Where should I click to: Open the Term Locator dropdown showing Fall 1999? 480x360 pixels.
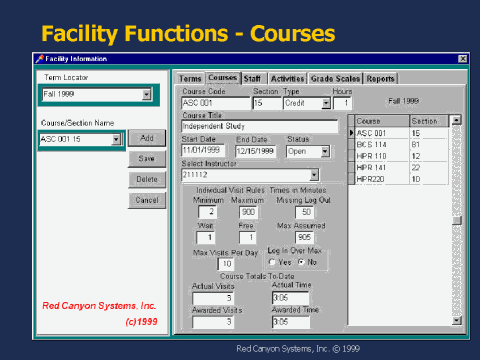147,95
